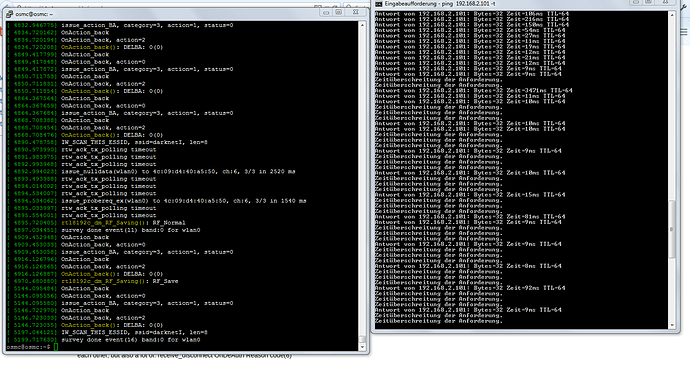Maximize the osmc@osmc PuTTY window

coord(338,13)
